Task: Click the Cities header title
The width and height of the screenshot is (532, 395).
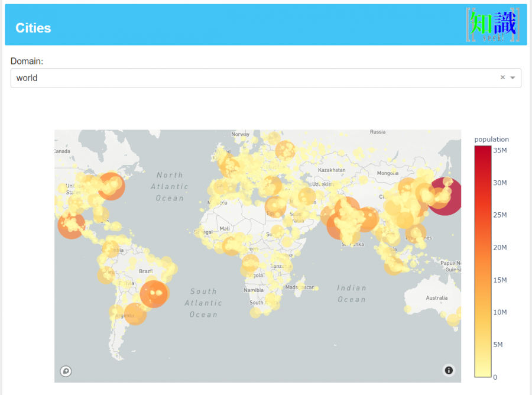Action: [33, 28]
